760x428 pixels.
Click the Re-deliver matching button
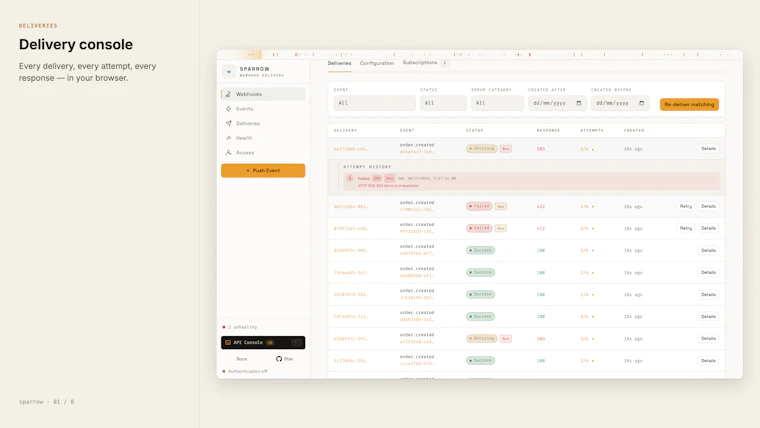(x=689, y=104)
